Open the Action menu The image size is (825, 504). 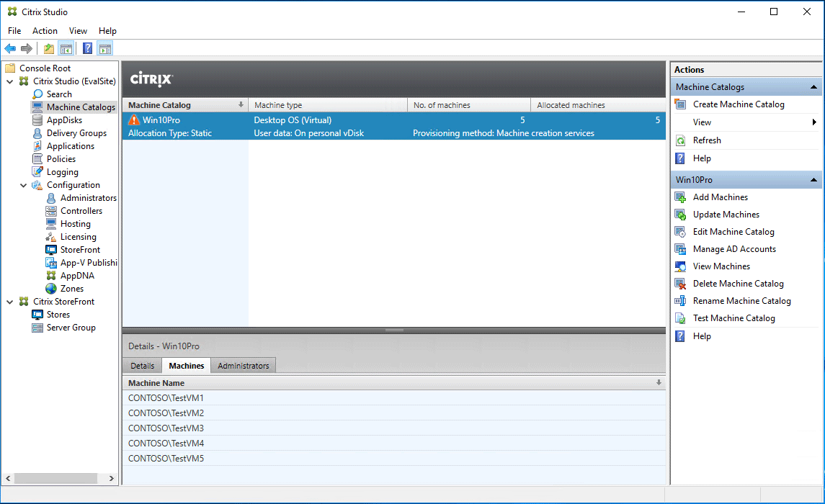click(45, 30)
